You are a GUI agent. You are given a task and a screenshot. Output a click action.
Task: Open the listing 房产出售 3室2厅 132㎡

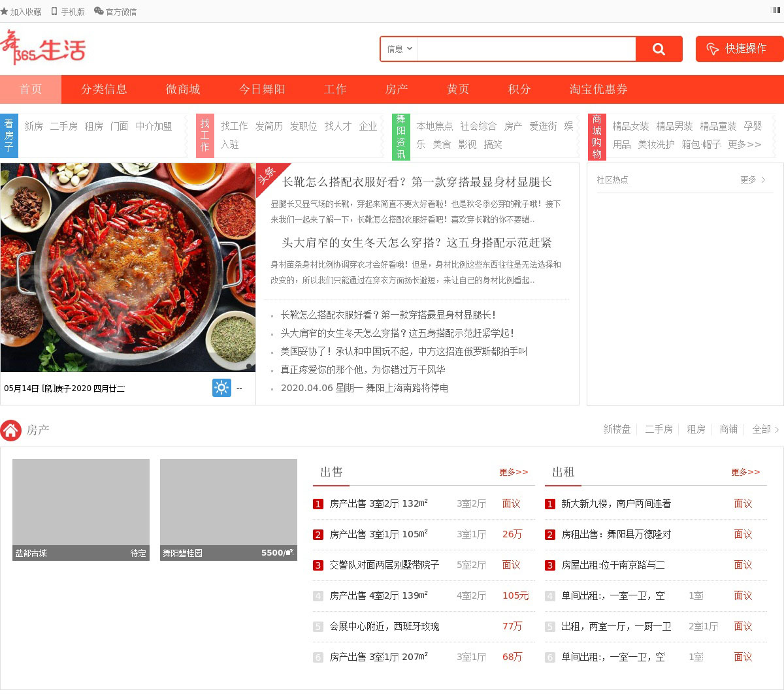click(x=378, y=503)
